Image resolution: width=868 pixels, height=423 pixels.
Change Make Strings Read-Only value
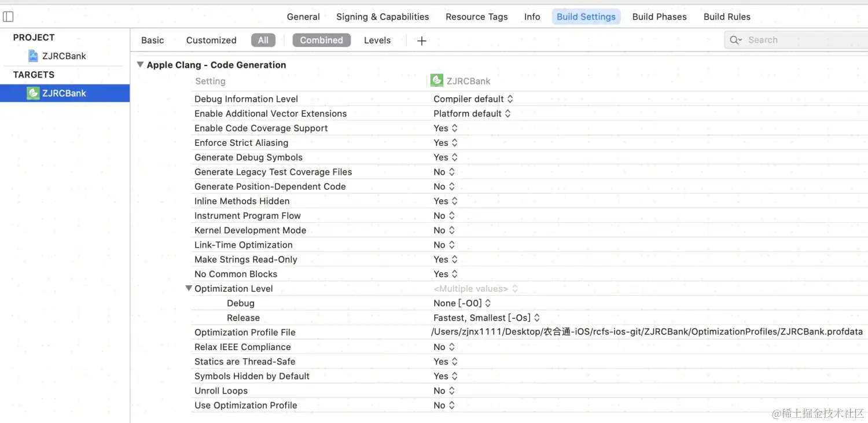pyautogui.click(x=446, y=259)
